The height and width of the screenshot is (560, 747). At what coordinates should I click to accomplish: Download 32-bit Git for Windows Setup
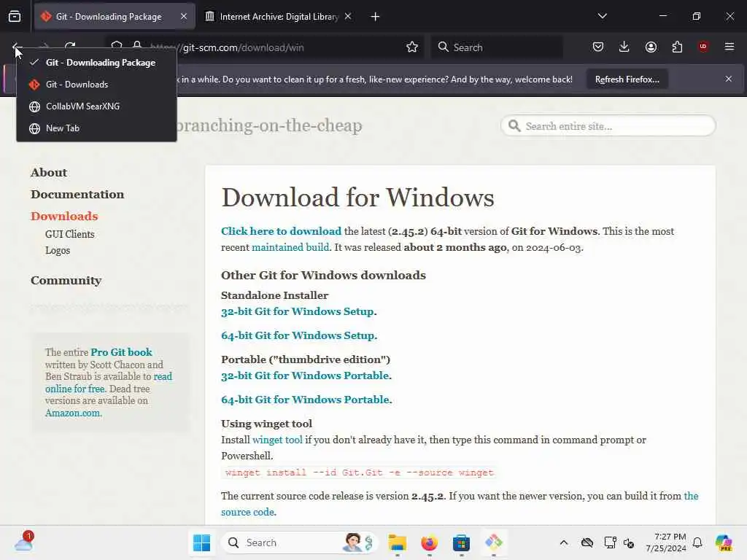298,311
